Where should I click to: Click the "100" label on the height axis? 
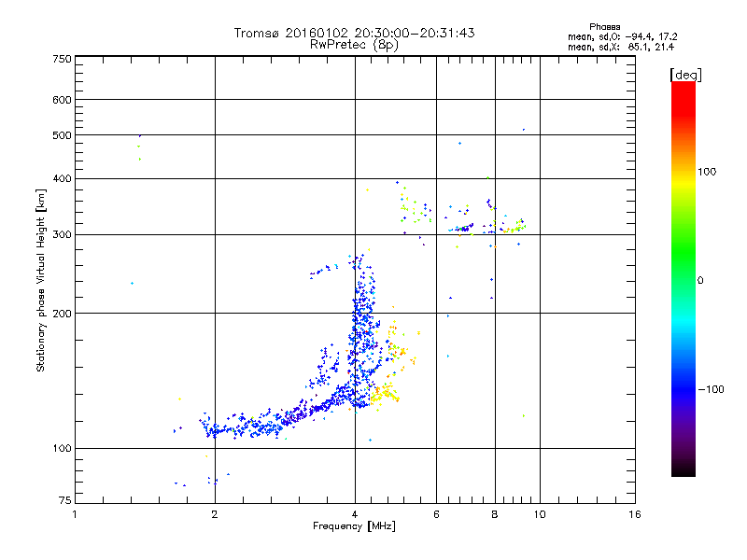tap(62, 449)
